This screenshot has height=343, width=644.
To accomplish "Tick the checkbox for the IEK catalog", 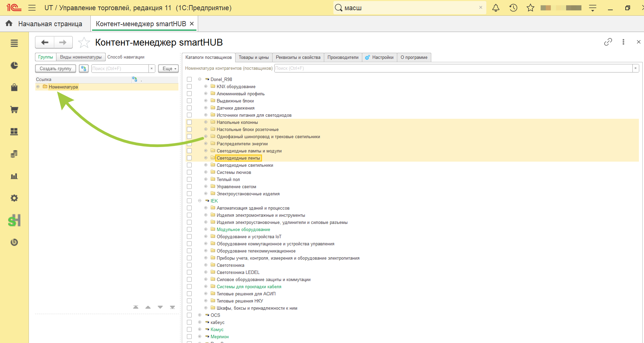I will [x=189, y=201].
